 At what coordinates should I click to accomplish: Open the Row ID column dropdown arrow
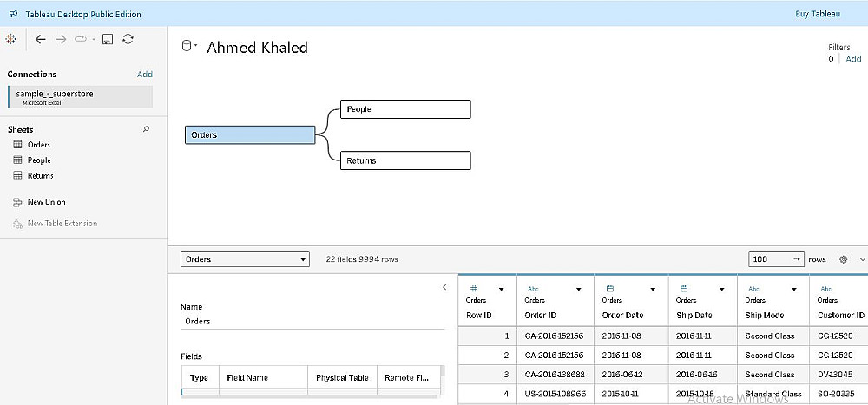(502, 290)
